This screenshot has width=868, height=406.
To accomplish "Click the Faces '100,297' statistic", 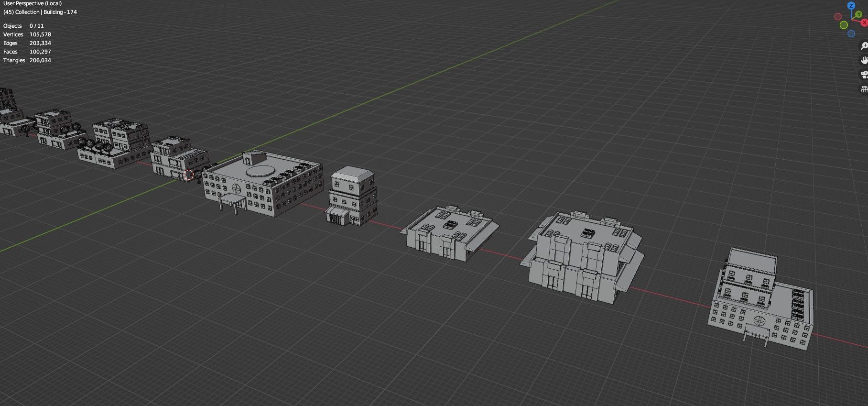I will click(40, 52).
